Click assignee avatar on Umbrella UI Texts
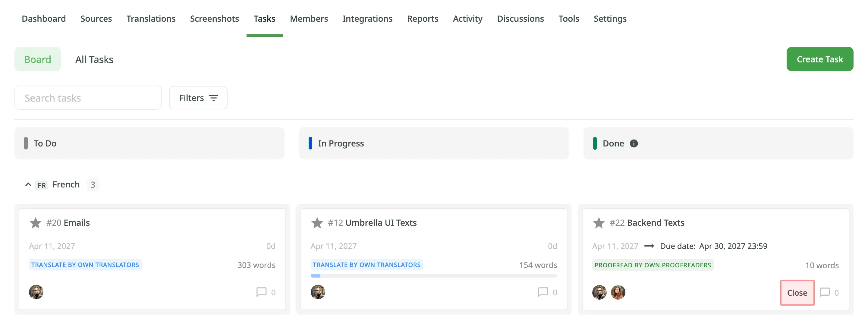This screenshot has width=868, height=330. (x=318, y=292)
